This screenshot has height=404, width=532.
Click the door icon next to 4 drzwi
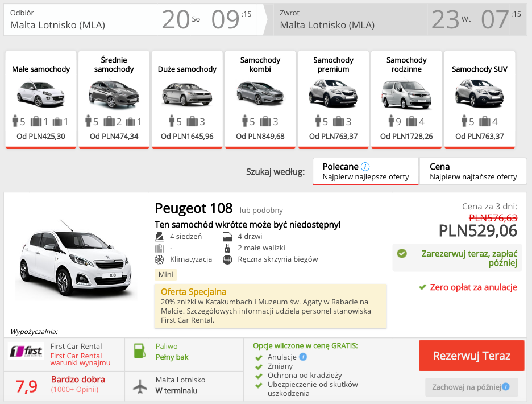[227, 237]
